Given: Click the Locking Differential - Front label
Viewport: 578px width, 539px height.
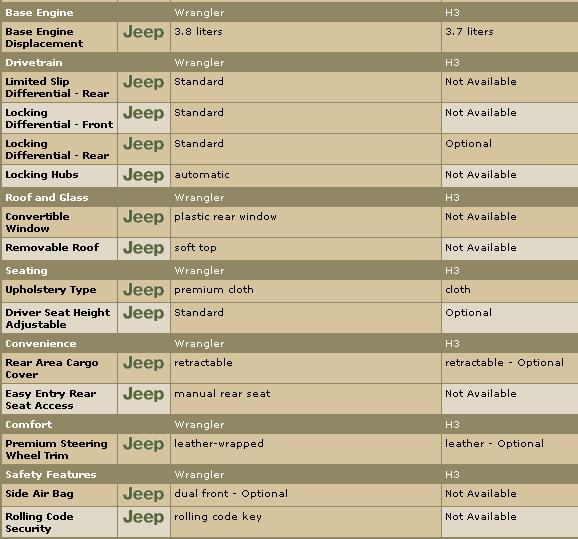Looking at the screenshot, I should tap(59, 118).
